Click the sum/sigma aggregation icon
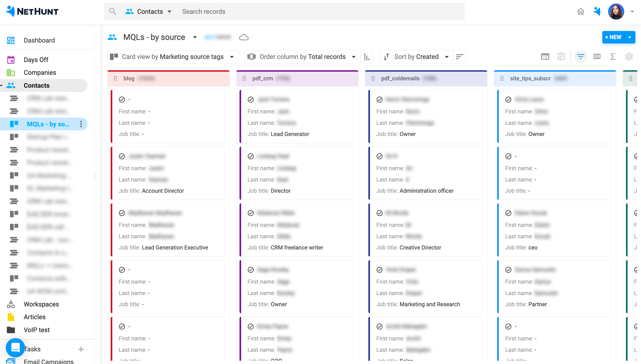Screen dimensions: 641x364 [613, 56]
